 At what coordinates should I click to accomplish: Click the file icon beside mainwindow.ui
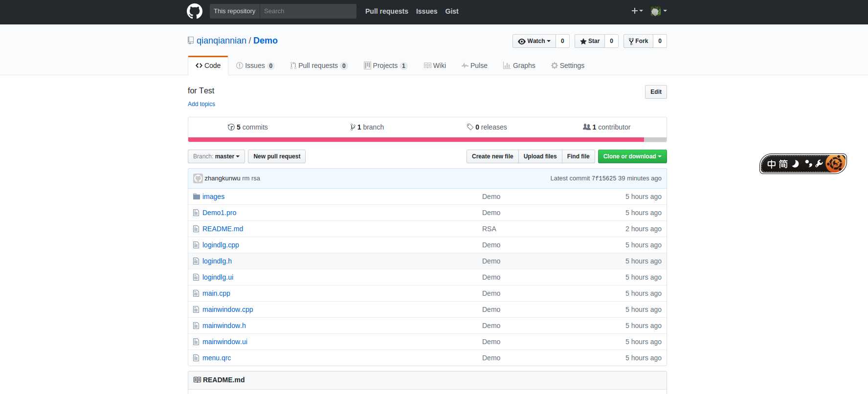click(x=196, y=342)
